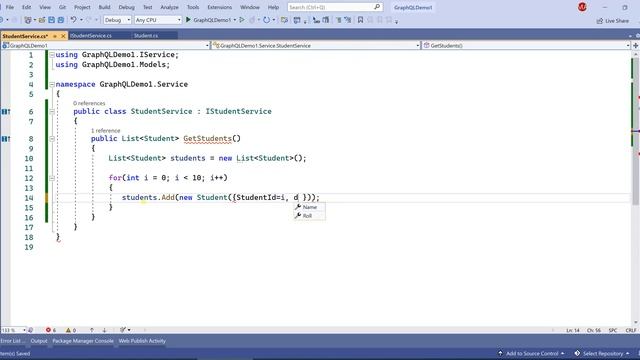The width and height of the screenshot is (640, 360).
Task: Click the search magnifier icon
Action: (x=377, y=7)
